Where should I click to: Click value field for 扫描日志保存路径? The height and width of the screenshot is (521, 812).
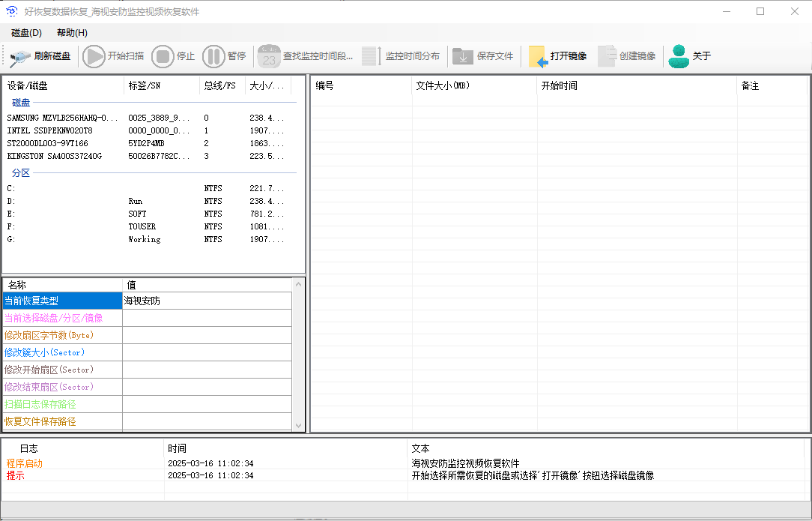coord(207,404)
